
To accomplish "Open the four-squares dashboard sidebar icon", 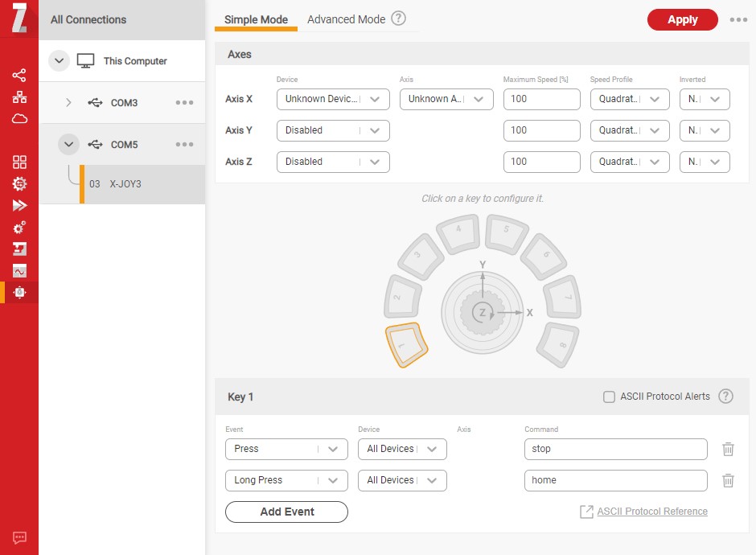I will (19, 162).
